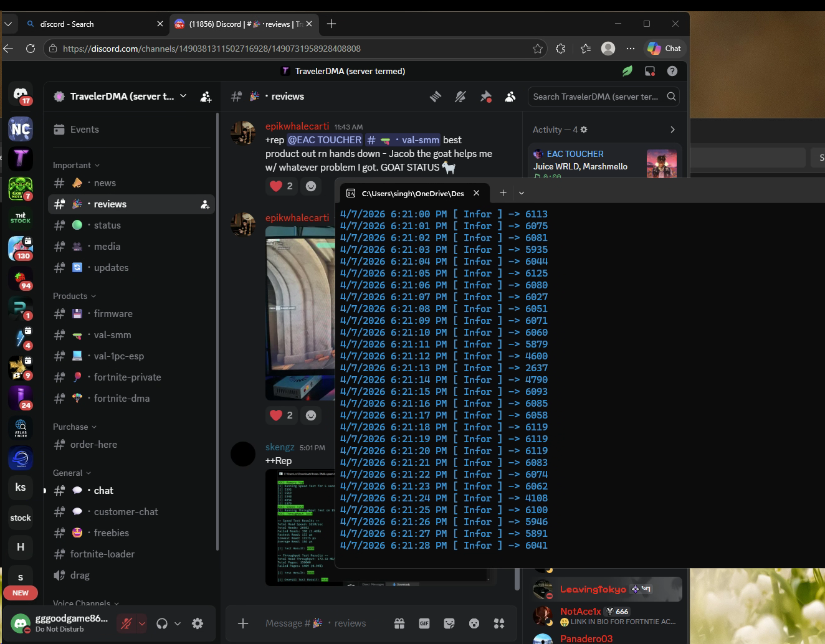Toggle heart reaction under epikwhalecarti's image

pyautogui.click(x=282, y=415)
